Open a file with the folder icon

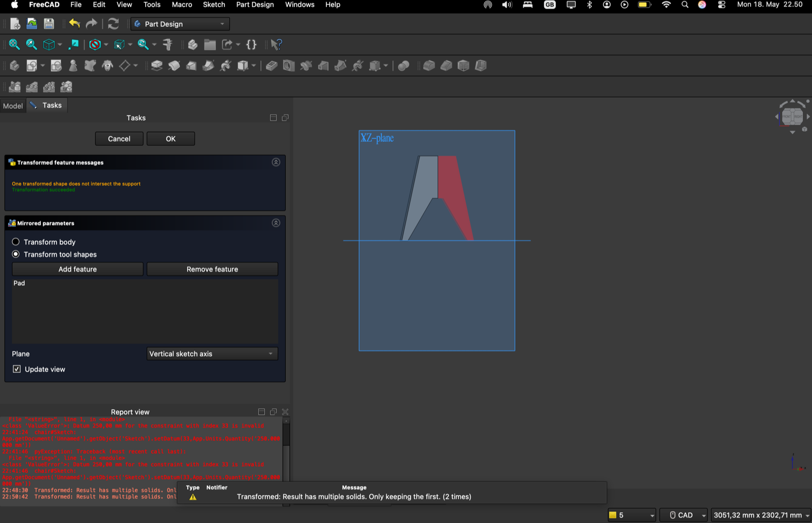(x=32, y=24)
